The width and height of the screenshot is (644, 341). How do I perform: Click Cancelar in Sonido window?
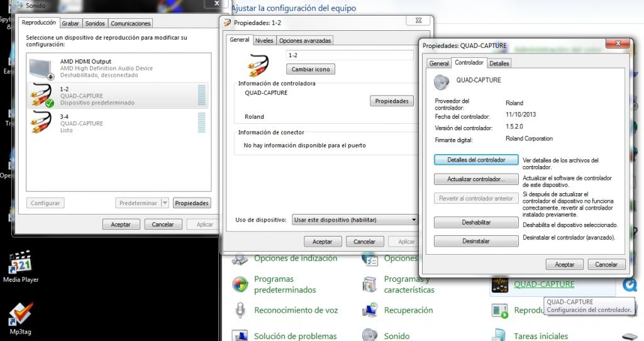coord(163,225)
